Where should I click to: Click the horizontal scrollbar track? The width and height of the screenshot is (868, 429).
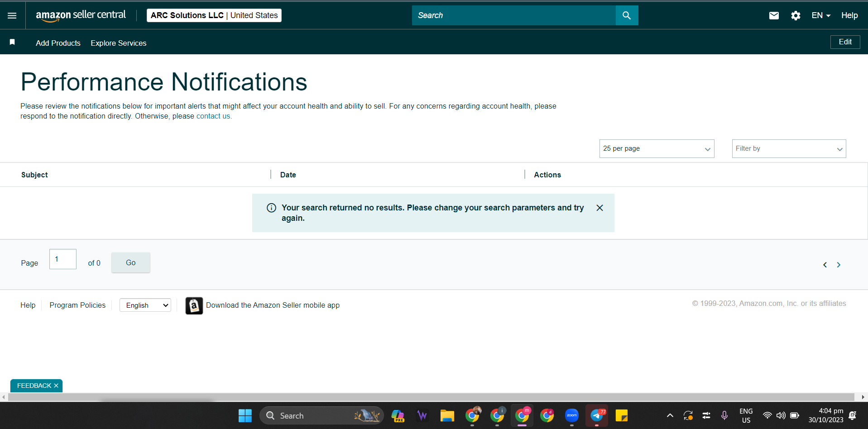pyautogui.click(x=431, y=397)
